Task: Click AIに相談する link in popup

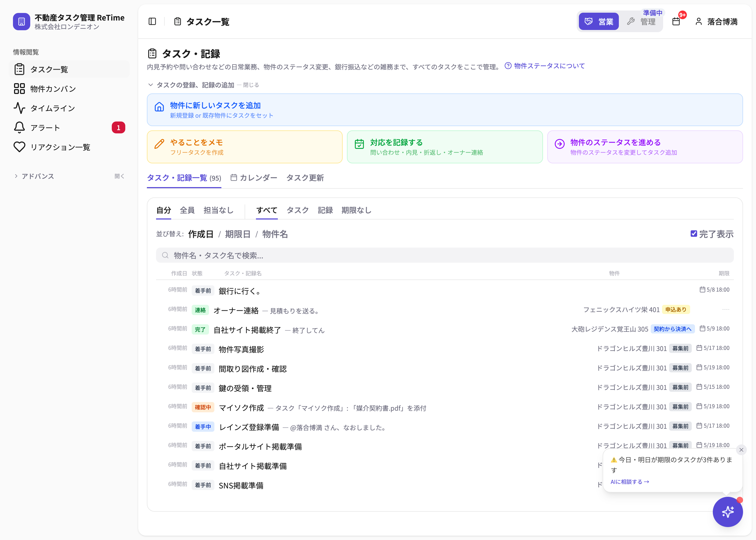Action: tap(630, 482)
